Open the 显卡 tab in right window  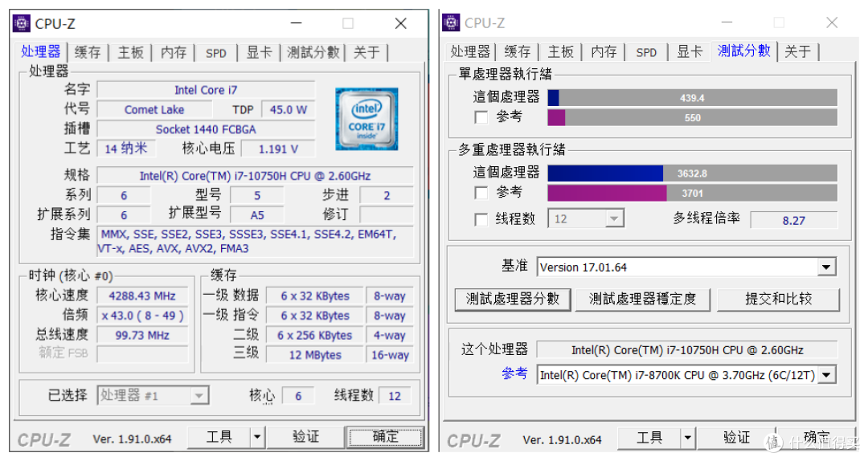pyautogui.click(x=690, y=51)
